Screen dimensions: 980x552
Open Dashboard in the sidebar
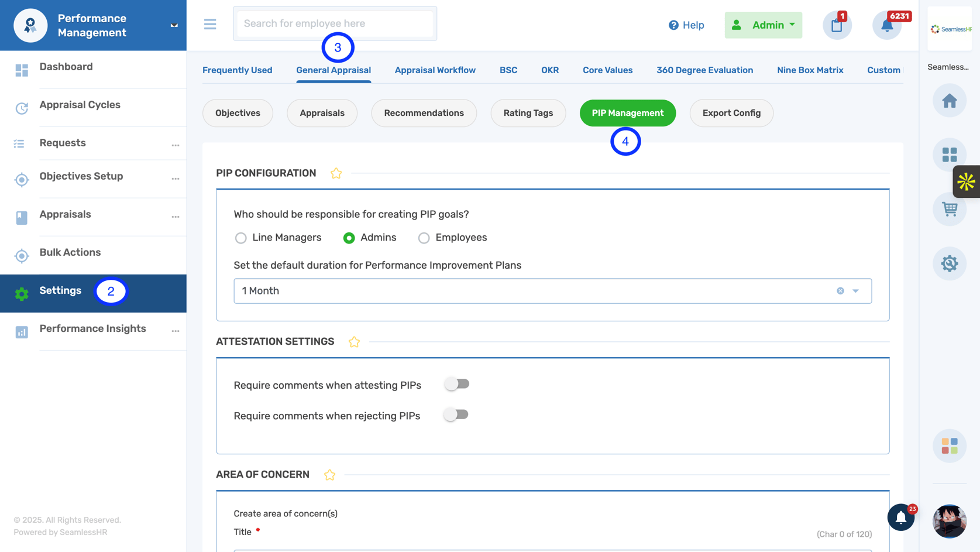(x=66, y=67)
